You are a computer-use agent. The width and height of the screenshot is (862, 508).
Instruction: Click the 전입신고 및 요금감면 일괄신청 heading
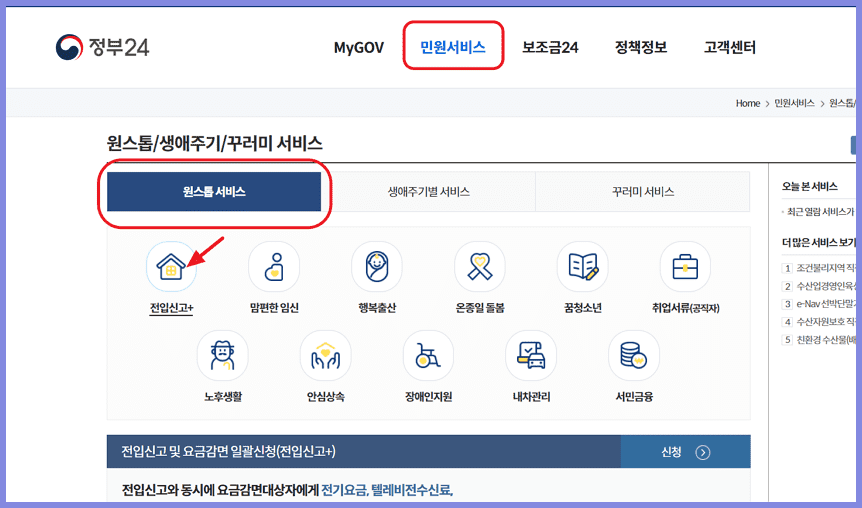tap(228, 451)
